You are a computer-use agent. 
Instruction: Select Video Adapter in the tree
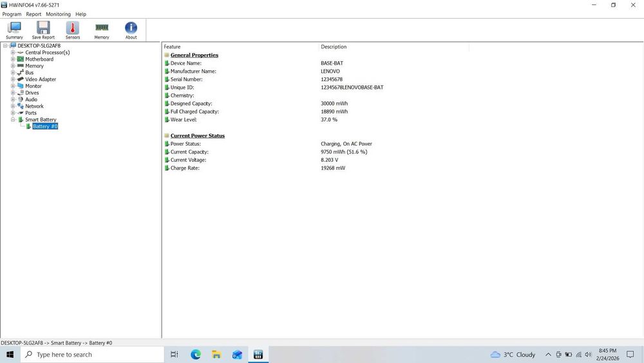(x=40, y=79)
